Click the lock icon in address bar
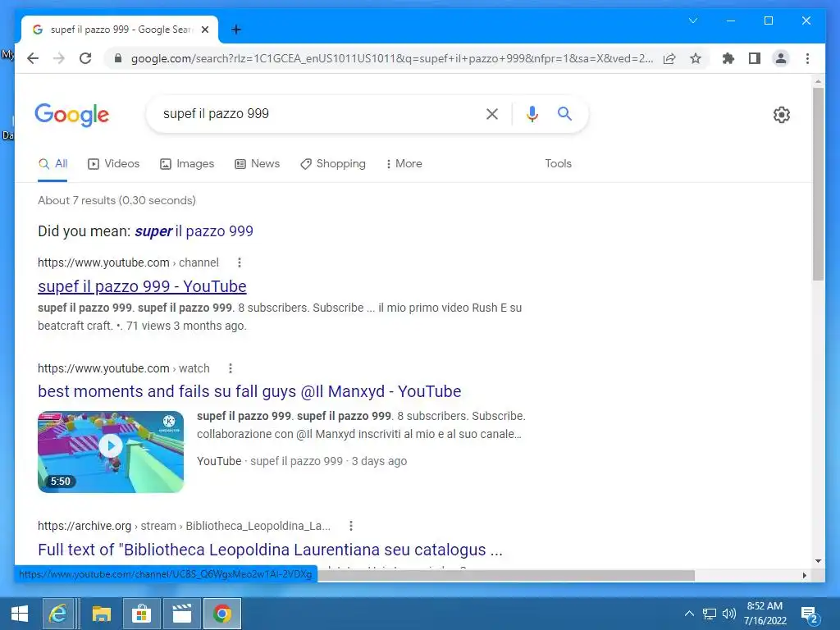The image size is (840, 630). tap(118, 58)
